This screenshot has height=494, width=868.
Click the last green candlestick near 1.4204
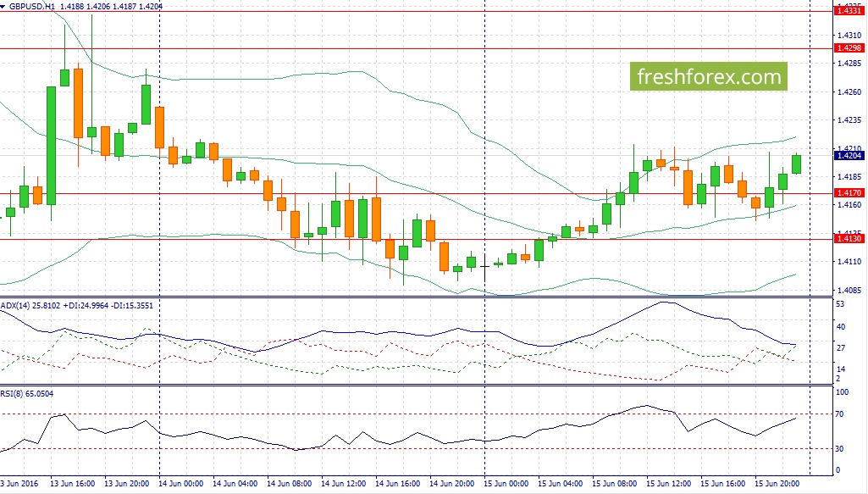(797, 164)
